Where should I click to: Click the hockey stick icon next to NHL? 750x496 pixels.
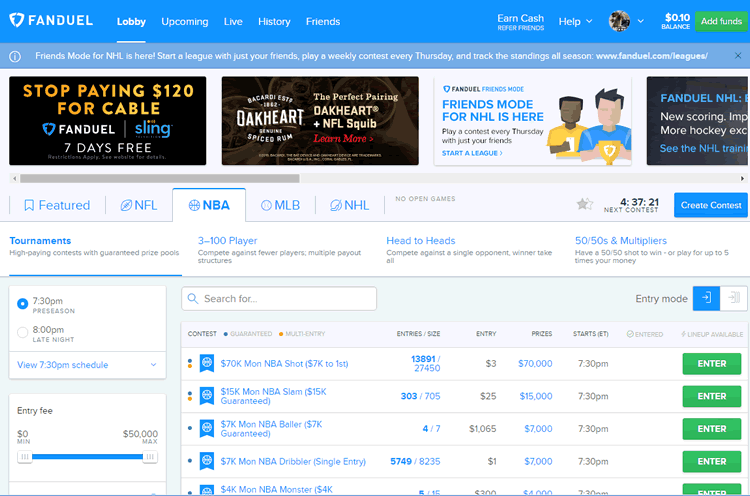(x=336, y=205)
